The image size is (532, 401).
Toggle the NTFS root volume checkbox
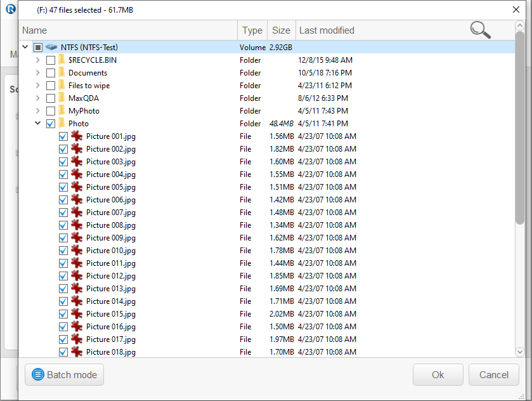38,48
